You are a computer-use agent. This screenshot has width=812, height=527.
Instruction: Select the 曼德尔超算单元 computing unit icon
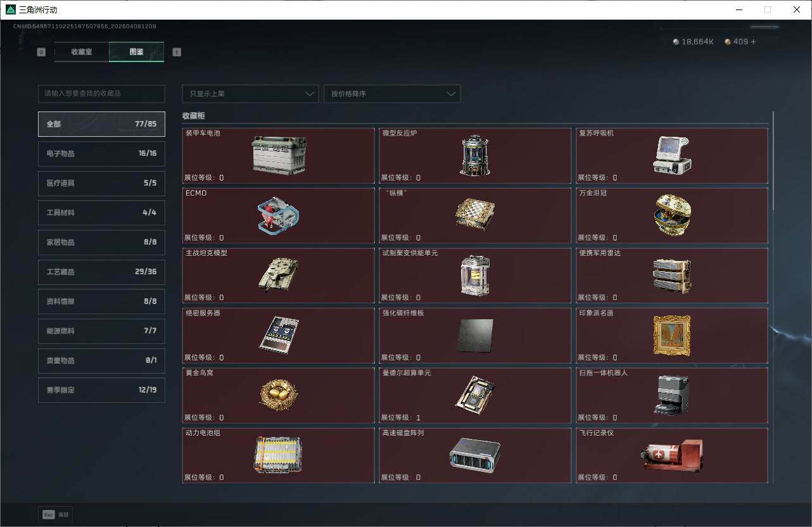(x=475, y=395)
